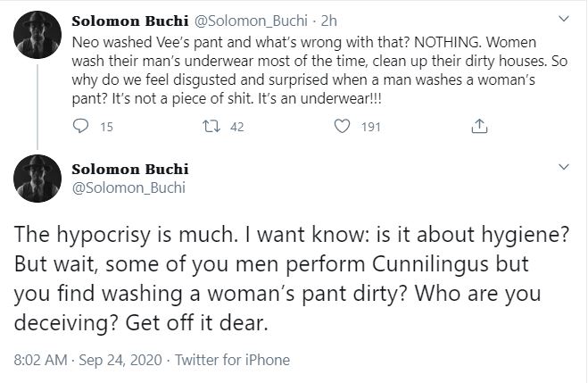This screenshot has height=383, width=588.
Task: Visit @Solomon_Buchi handle in first tweet
Action: pos(251,21)
